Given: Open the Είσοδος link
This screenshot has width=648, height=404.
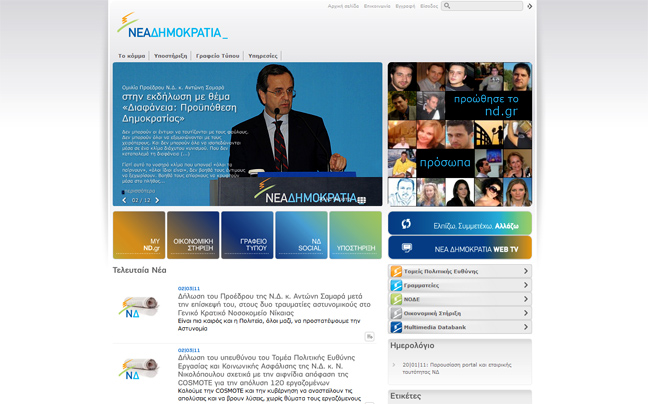Looking at the screenshot, I should click(429, 6).
